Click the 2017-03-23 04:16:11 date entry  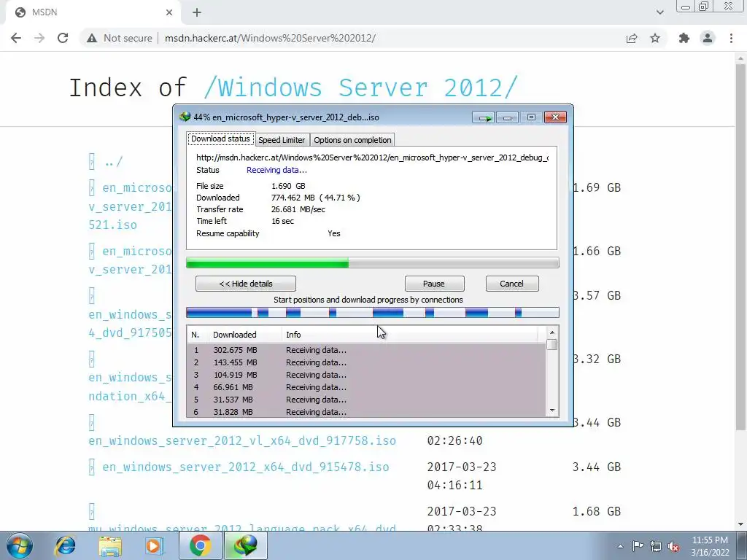462,475
